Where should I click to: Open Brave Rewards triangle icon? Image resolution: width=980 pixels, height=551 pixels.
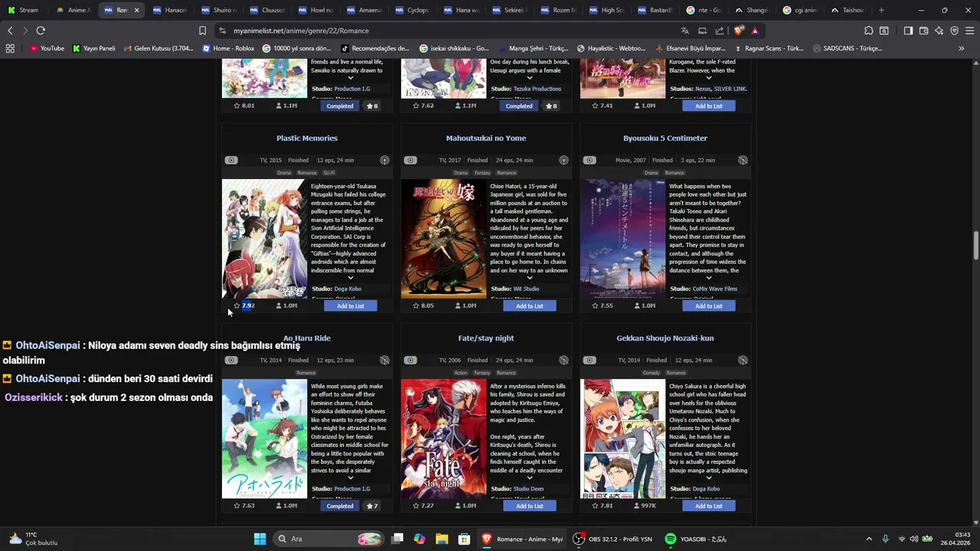pos(755,31)
